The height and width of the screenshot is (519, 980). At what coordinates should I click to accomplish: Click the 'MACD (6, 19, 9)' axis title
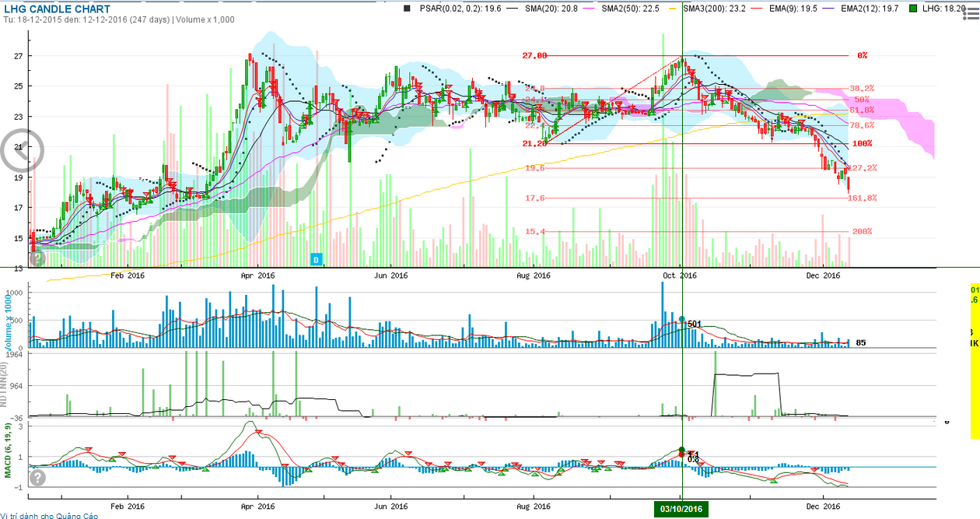coord(9,452)
